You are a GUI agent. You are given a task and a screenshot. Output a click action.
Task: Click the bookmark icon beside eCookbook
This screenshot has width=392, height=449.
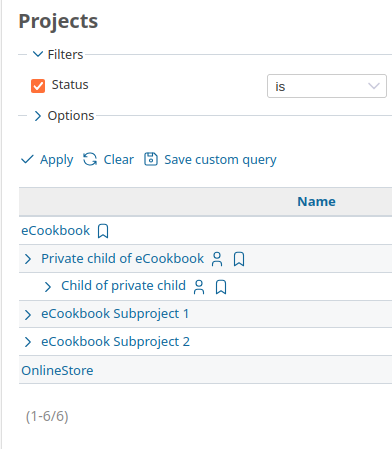pos(103,231)
